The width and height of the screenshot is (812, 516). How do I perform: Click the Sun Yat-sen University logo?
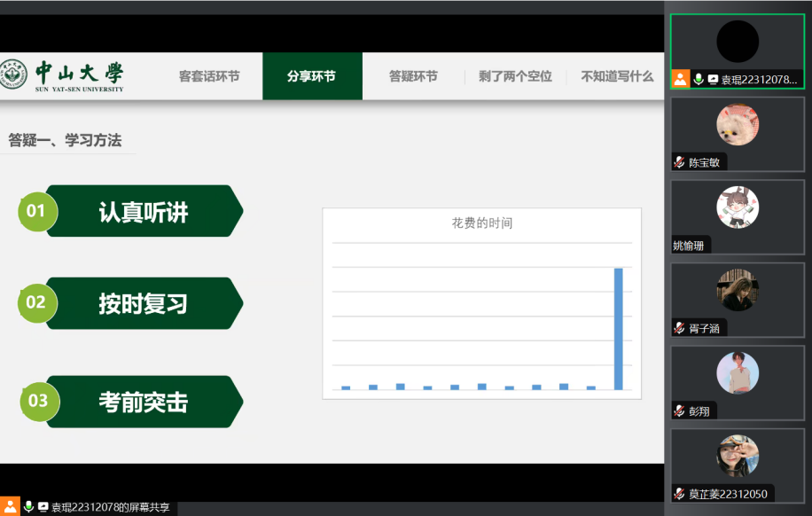[62, 76]
